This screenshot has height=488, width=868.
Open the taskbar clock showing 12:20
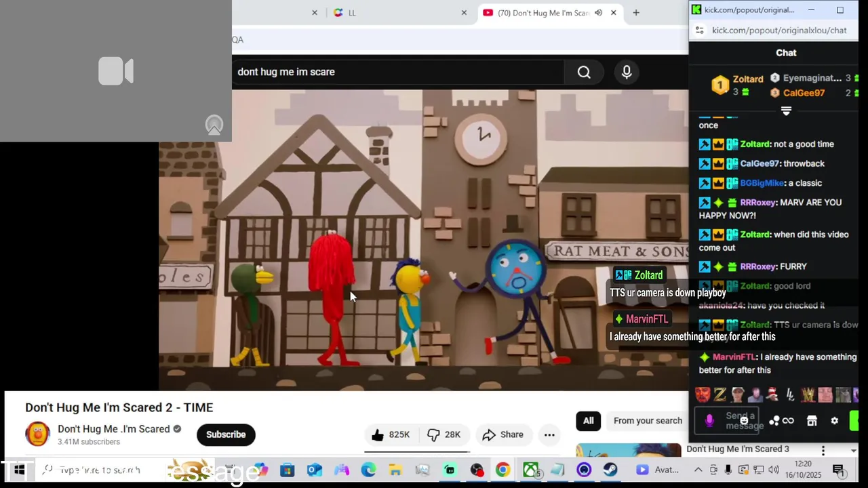pos(803,470)
